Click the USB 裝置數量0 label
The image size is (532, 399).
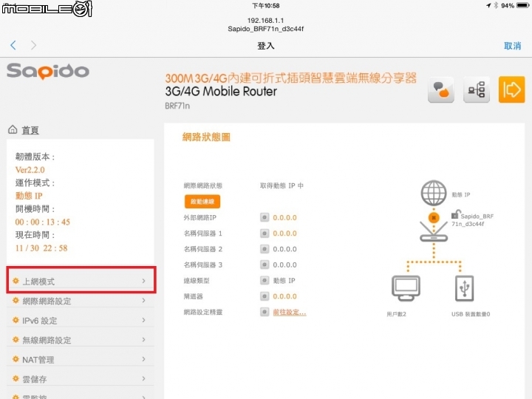pos(471,314)
